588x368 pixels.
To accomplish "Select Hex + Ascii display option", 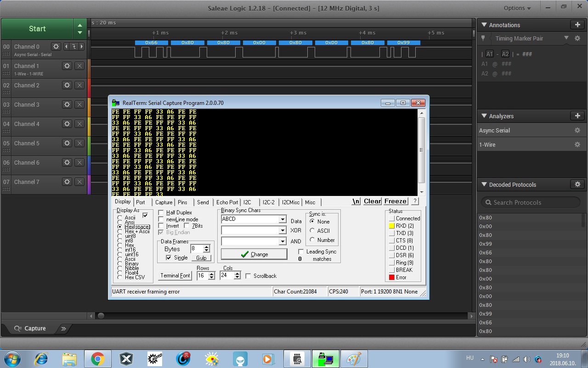I will tap(120, 231).
